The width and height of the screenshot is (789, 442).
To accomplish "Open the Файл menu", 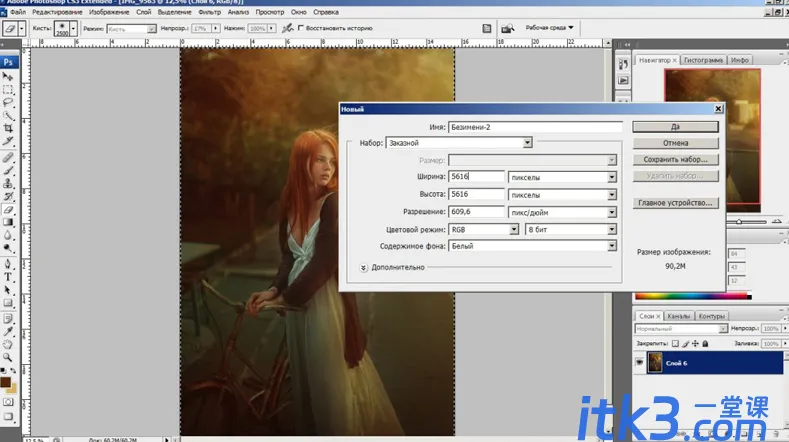I will (18, 12).
